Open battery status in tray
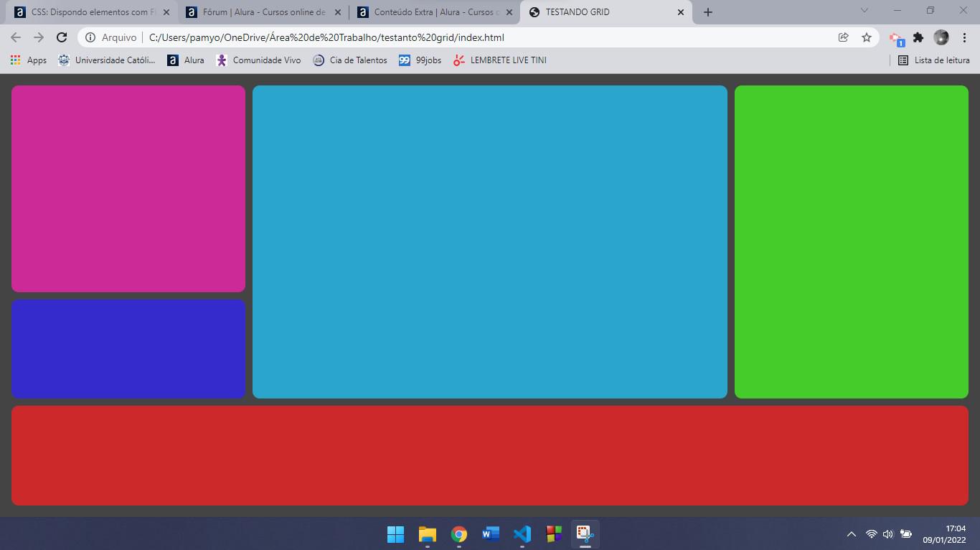The height and width of the screenshot is (550, 980). pyautogui.click(x=906, y=534)
